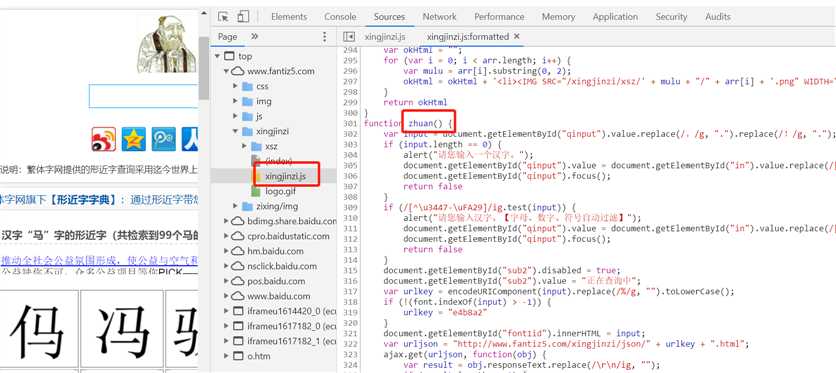Select the Sources tab

tap(389, 17)
